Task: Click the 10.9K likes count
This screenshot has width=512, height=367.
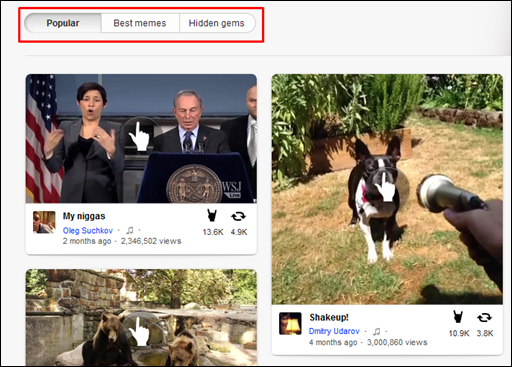Action: coord(459,333)
